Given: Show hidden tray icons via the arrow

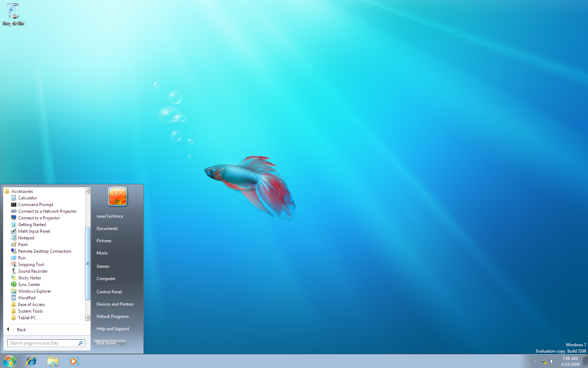Looking at the screenshot, I should click(535, 361).
